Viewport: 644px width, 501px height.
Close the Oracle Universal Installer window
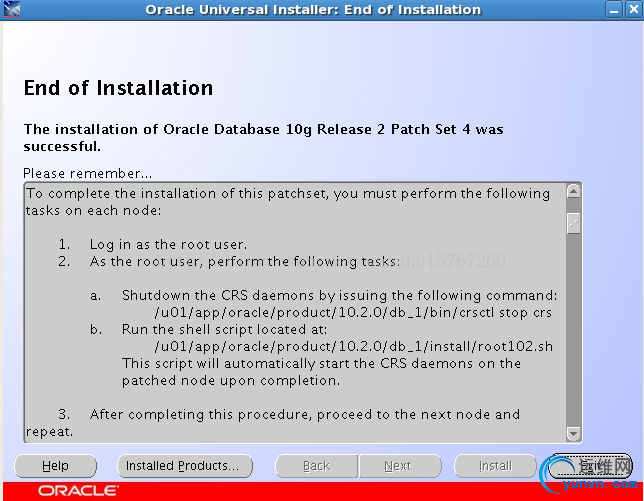634,9
